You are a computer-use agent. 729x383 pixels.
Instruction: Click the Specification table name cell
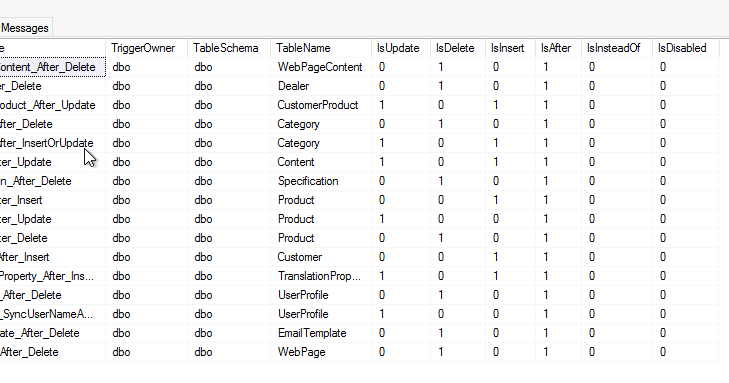(x=321, y=181)
